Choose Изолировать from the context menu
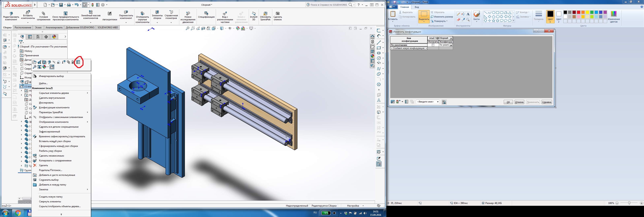644x217 pixels. (x=46, y=103)
